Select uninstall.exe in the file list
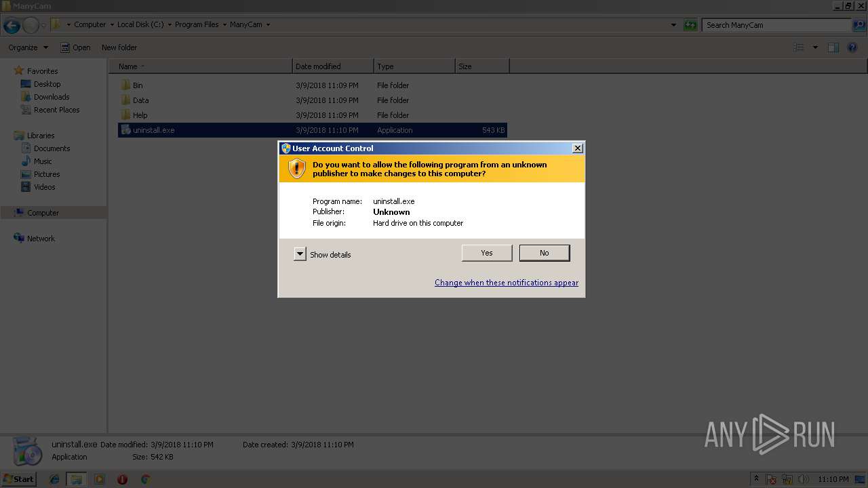 coord(313,130)
